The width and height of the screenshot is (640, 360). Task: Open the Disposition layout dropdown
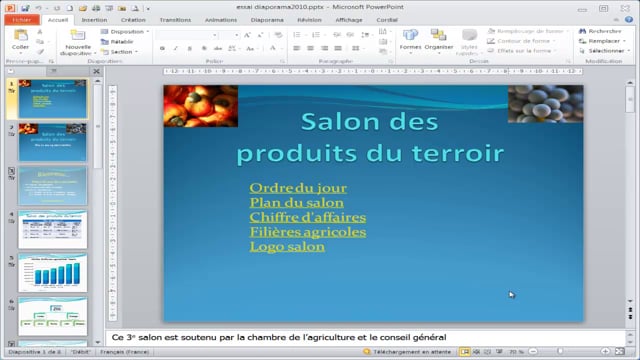(x=125, y=31)
